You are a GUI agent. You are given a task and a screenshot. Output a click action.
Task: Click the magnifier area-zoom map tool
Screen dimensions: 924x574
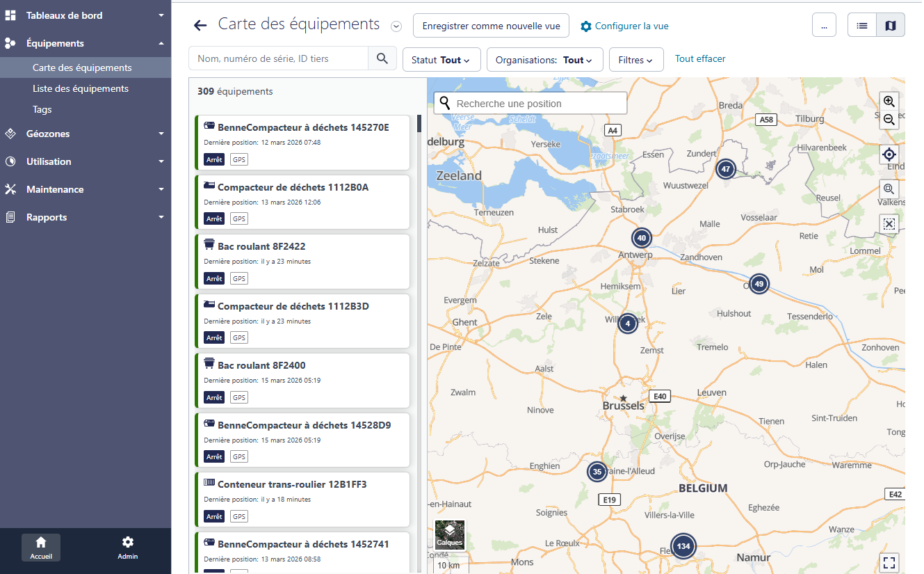point(889,189)
